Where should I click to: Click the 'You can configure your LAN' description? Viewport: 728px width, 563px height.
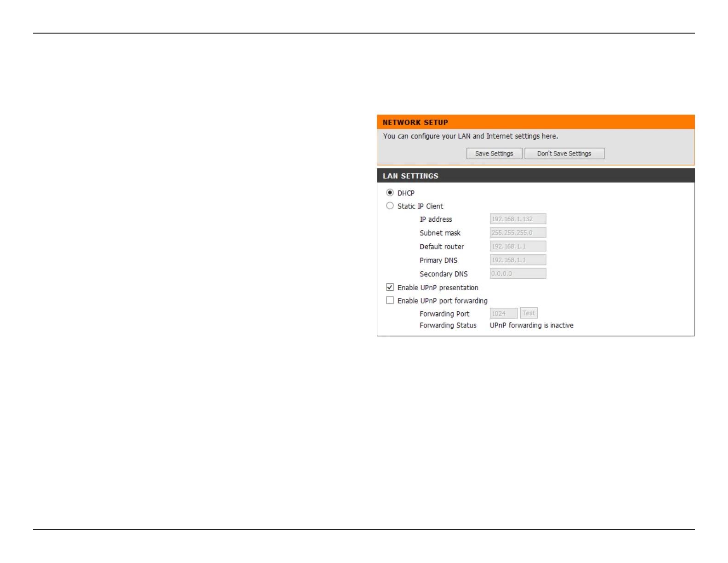[x=471, y=136]
